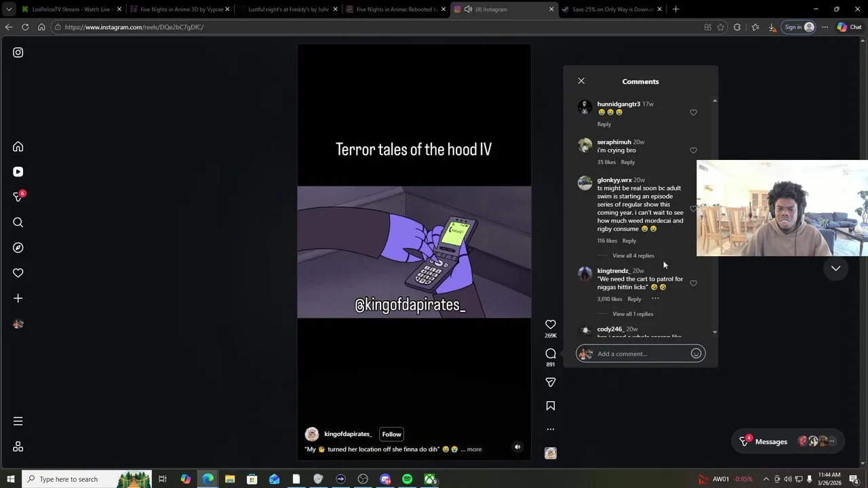The image size is (868, 488).
Task: Open the Explore compass icon
Action: (x=18, y=247)
